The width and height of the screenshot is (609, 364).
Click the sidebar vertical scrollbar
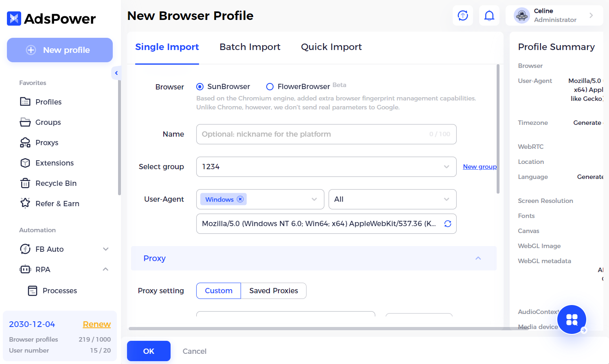(x=119, y=137)
